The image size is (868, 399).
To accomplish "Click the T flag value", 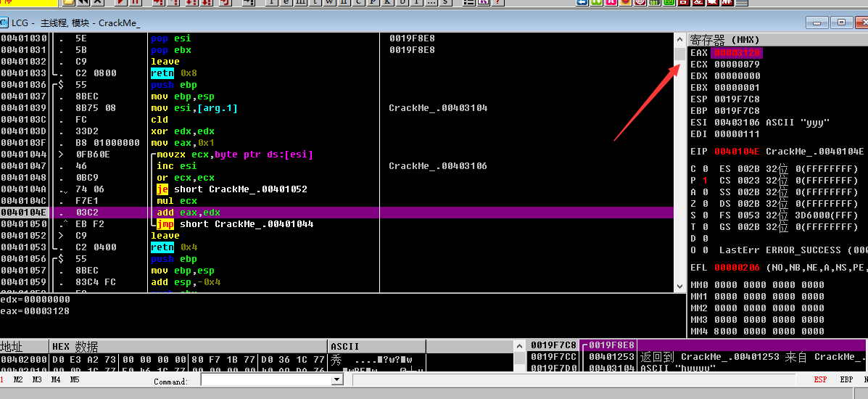I will click(x=706, y=226).
